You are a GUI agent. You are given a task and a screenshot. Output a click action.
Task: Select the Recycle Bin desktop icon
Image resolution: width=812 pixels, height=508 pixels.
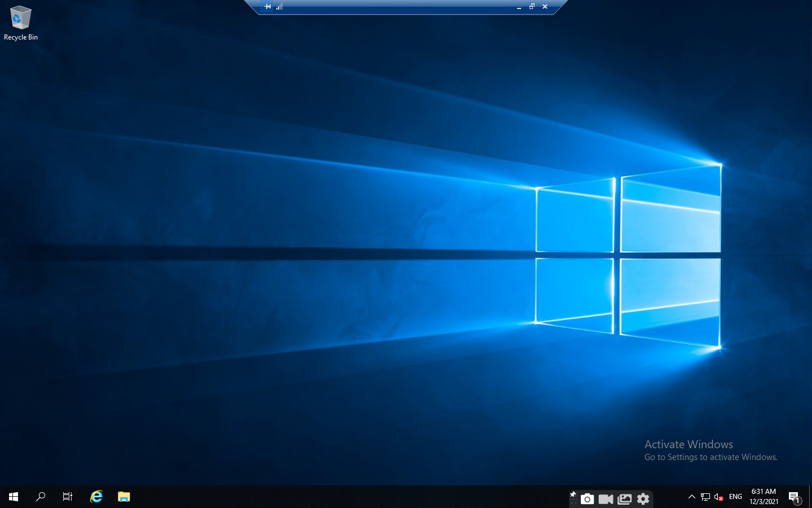(x=20, y=23)
